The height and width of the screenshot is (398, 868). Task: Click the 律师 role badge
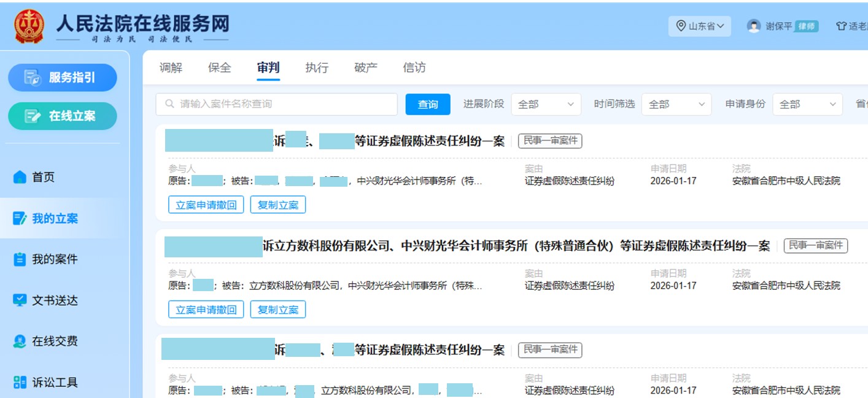point(807,26)
